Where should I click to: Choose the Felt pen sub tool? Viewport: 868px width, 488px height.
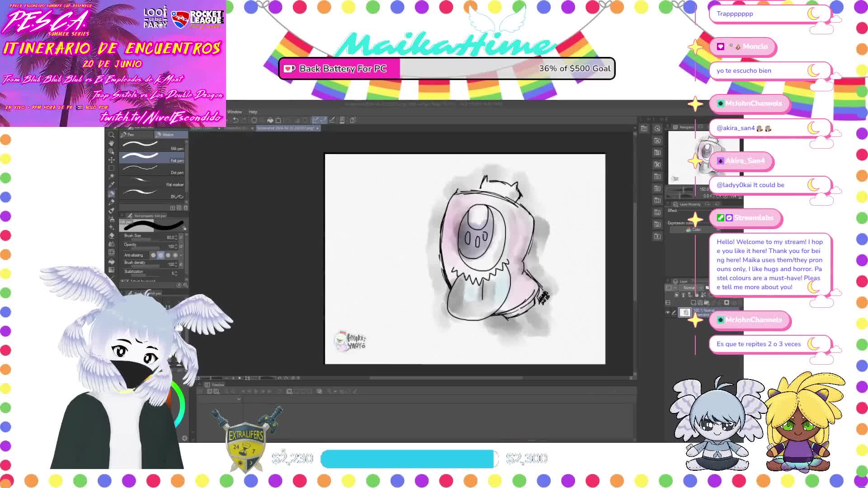click(x=151, y=157)
